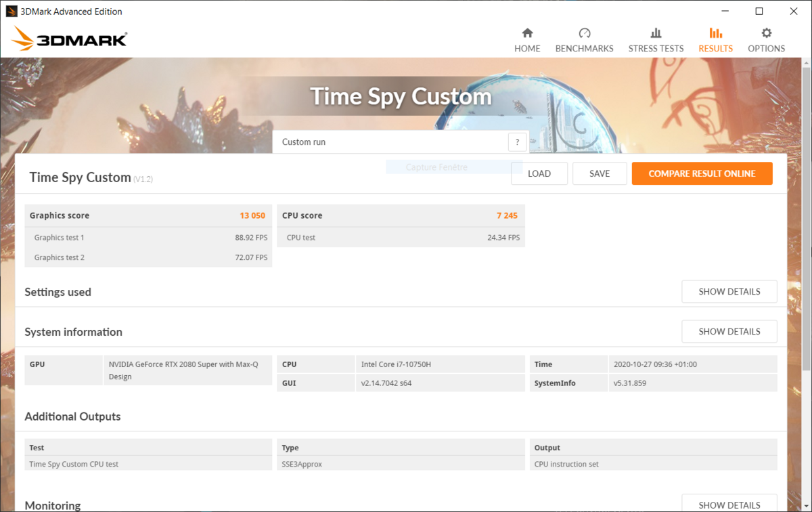Click the LOAD button
The image size is (812, 512).
(x=539, y=173)
